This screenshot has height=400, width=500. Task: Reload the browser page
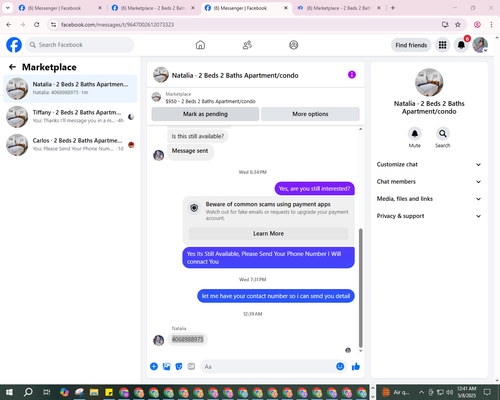[x=37, y=25]
